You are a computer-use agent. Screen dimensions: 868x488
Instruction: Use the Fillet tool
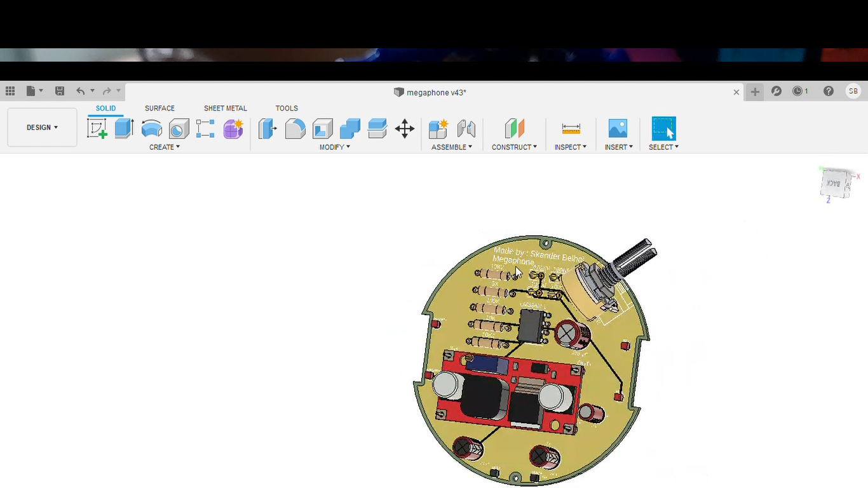(295, 129)
